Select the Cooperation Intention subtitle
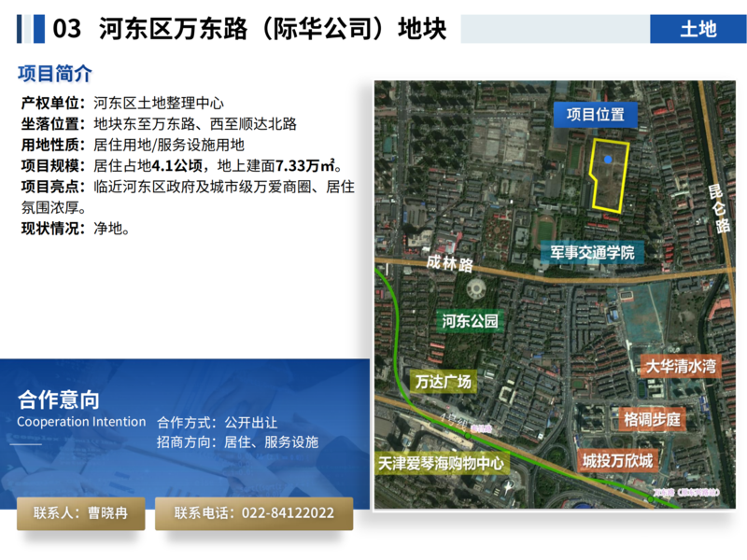 pyautogui.click(x=81, y=422)
